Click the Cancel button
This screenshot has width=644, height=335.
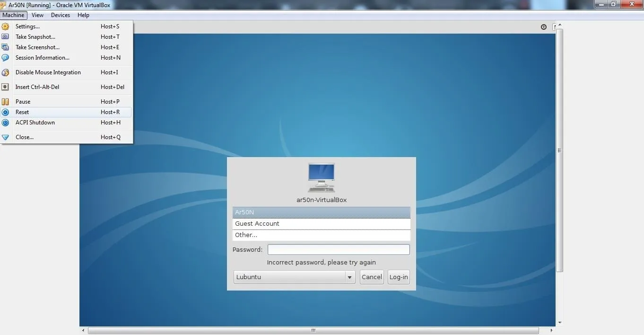[372, 277]
